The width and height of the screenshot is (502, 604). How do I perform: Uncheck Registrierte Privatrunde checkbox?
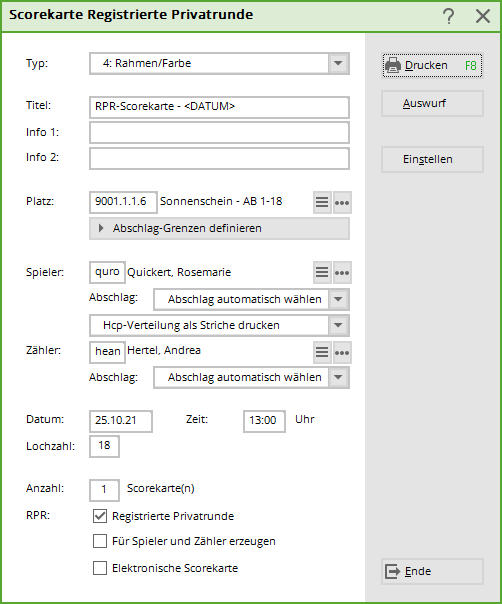[100, 516]
